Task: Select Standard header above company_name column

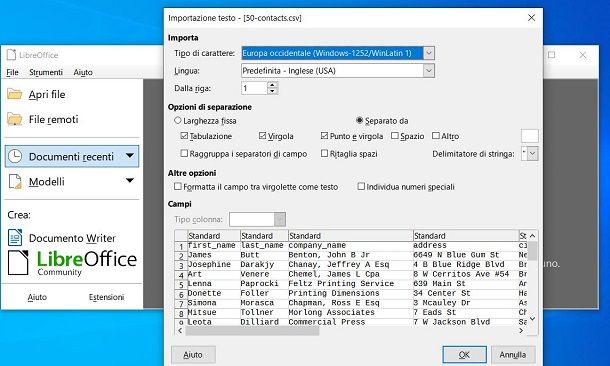Action: point(350,236)
